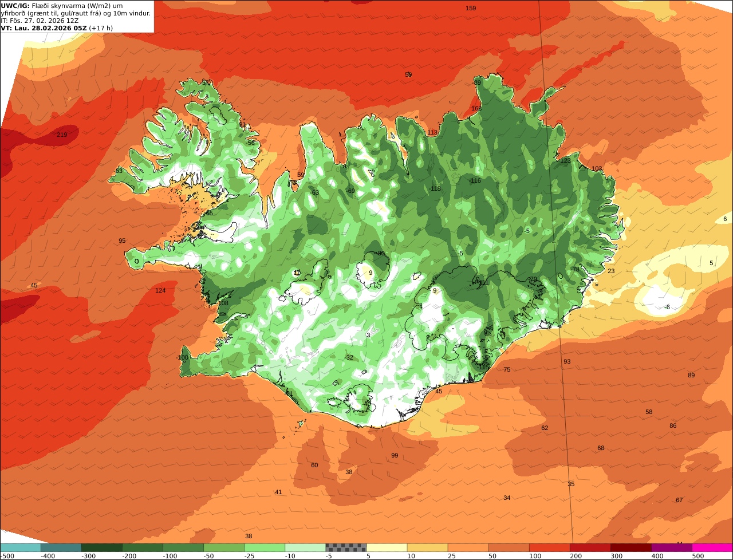Select the 124 value in Faxaflói bay
This screenshot has width=733, height=560.
tap(160, 290)
